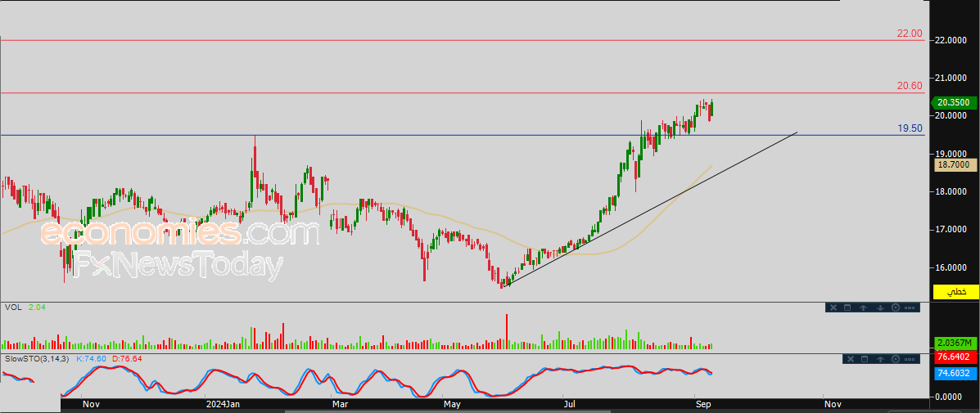Click the K:74.60 stochastic readout

(x=91, y=359)
